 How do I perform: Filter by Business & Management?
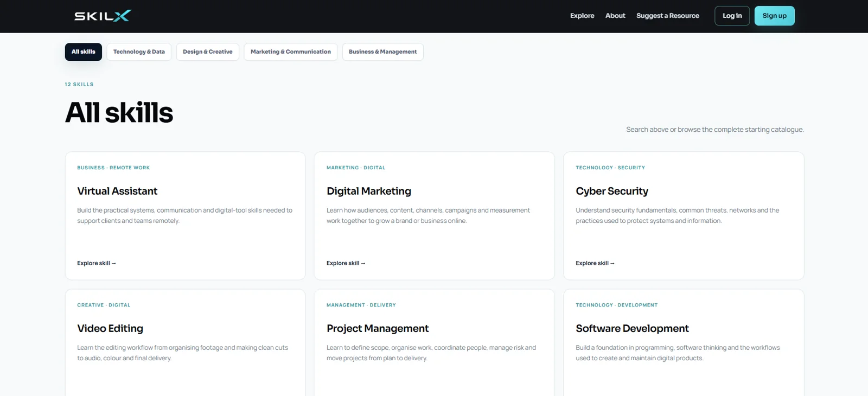click(x=383, y=52)
